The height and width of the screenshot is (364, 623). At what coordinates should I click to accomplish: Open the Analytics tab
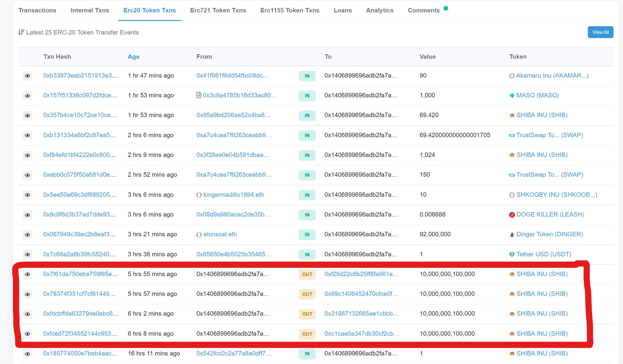click(x=380, y=10)
